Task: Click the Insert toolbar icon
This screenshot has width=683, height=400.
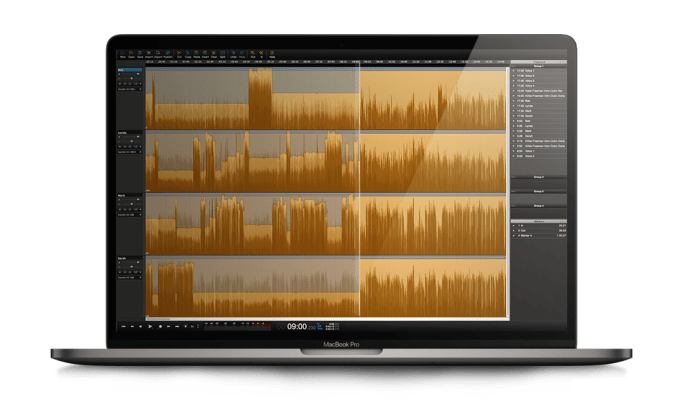Action: [x=205, y=54]
